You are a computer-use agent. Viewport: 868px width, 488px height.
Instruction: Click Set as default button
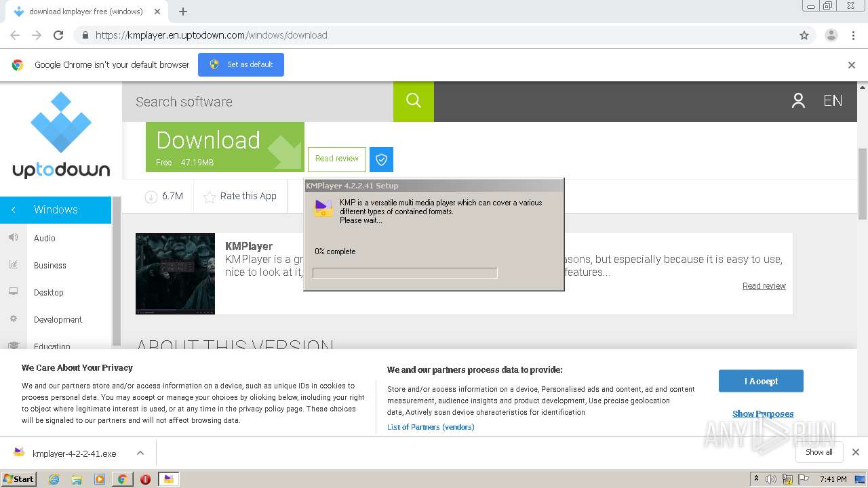[241, 64]
